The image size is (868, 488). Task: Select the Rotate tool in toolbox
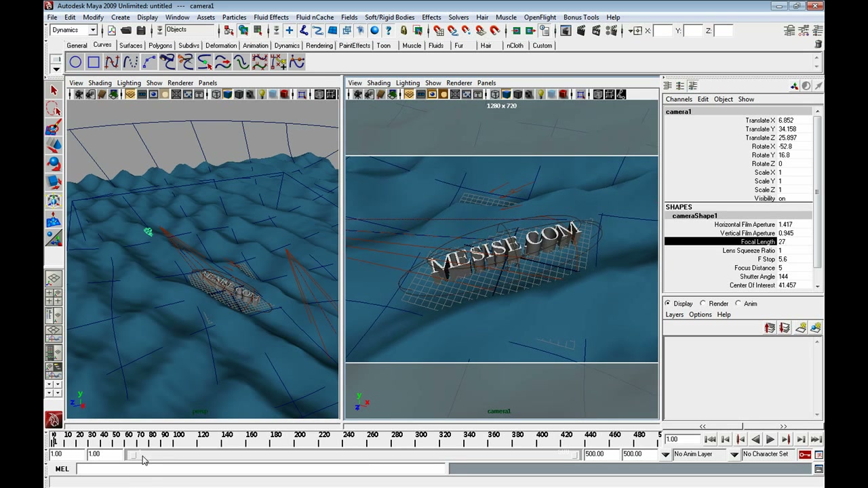click(54, 164)
